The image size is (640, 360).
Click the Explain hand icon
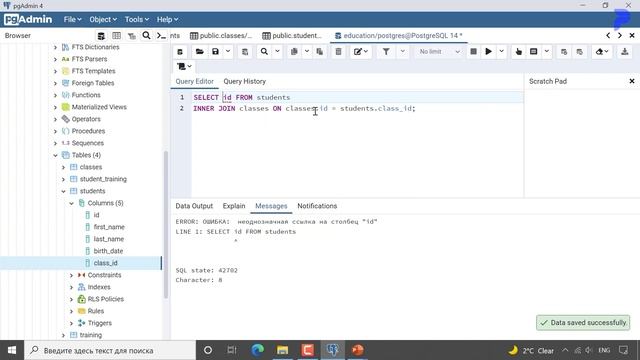click(518, 52)
